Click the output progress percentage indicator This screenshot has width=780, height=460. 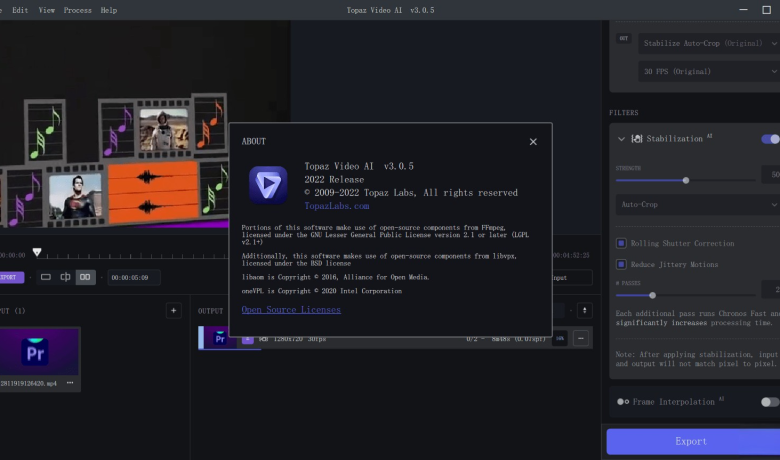[x=560, y=339]
